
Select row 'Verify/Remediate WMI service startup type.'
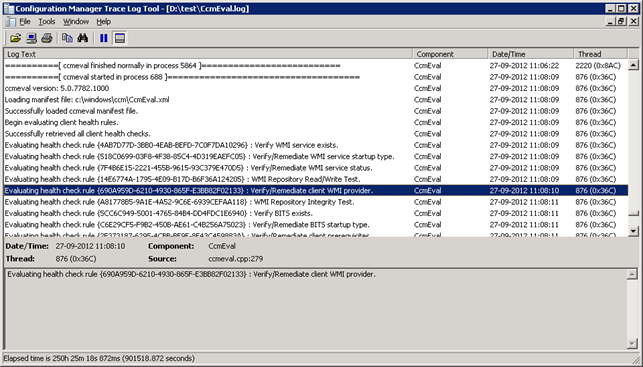[316, 157]
